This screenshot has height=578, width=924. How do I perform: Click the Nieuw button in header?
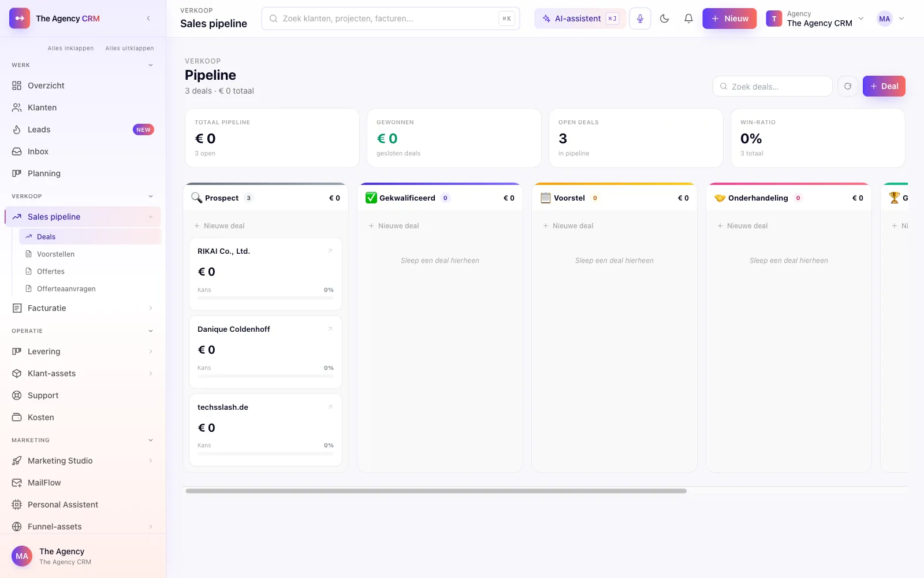(729, 18)
